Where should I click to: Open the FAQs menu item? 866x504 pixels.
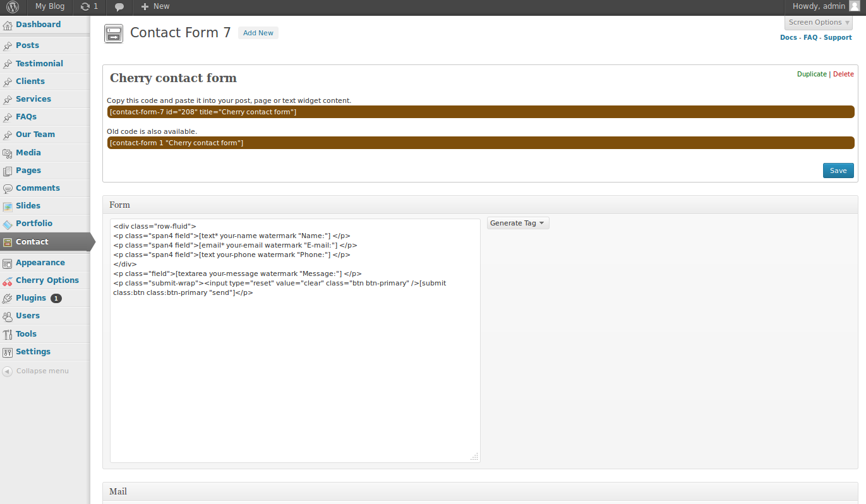click(x=27, y=116)
